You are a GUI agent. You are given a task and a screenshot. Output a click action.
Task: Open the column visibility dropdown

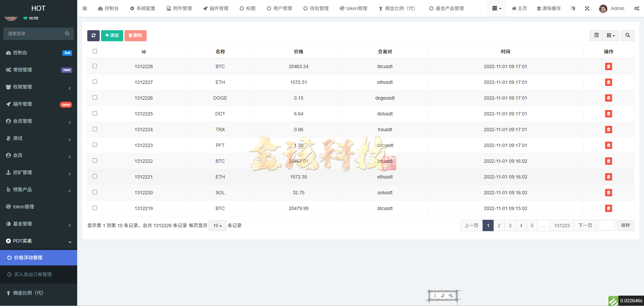coord(610,35)
